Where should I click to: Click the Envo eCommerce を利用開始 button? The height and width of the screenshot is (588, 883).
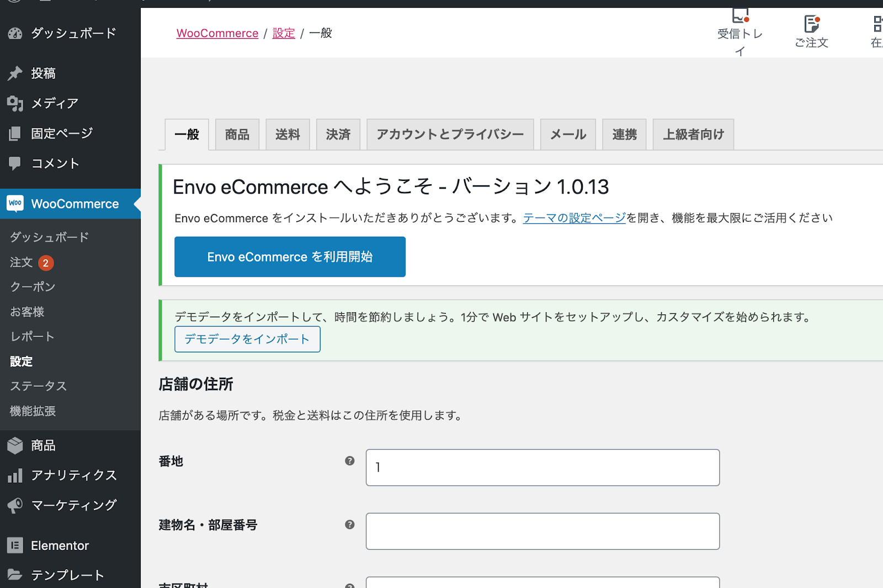pyautogui.click(x=290, y=256)
